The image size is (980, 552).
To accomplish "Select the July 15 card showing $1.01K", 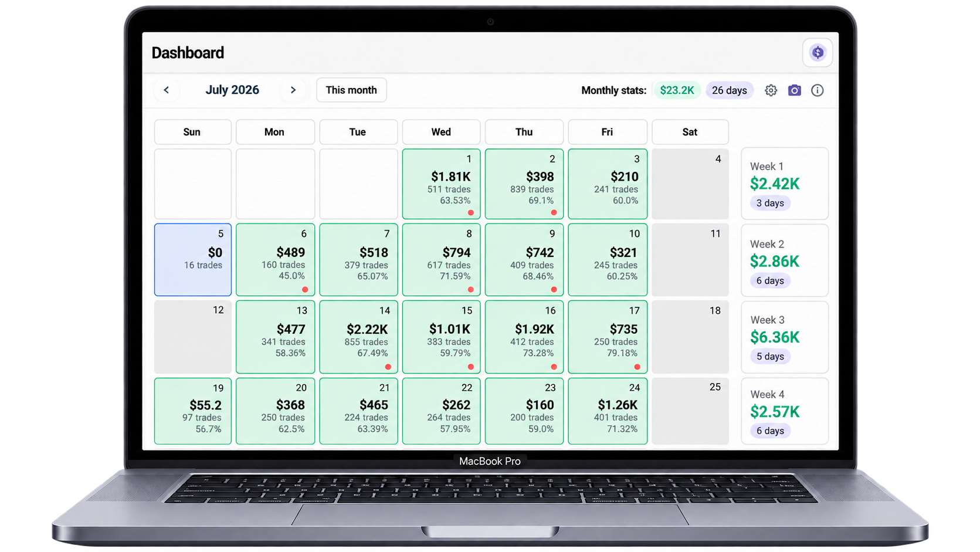I will 441,337.
